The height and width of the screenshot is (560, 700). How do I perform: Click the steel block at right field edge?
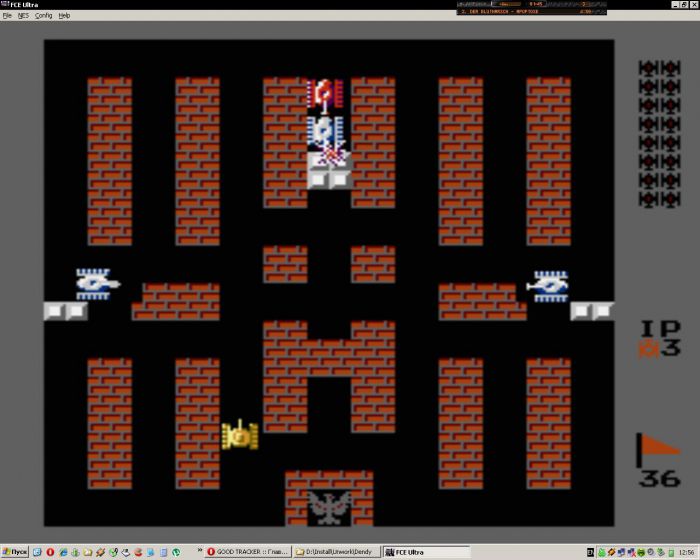tap(592, 311)
